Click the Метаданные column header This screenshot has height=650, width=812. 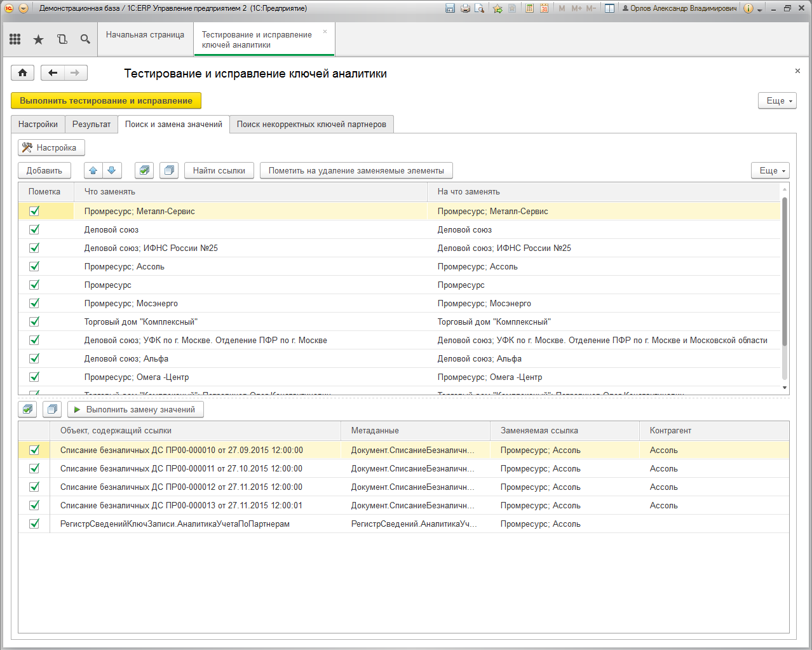point(416,430)
